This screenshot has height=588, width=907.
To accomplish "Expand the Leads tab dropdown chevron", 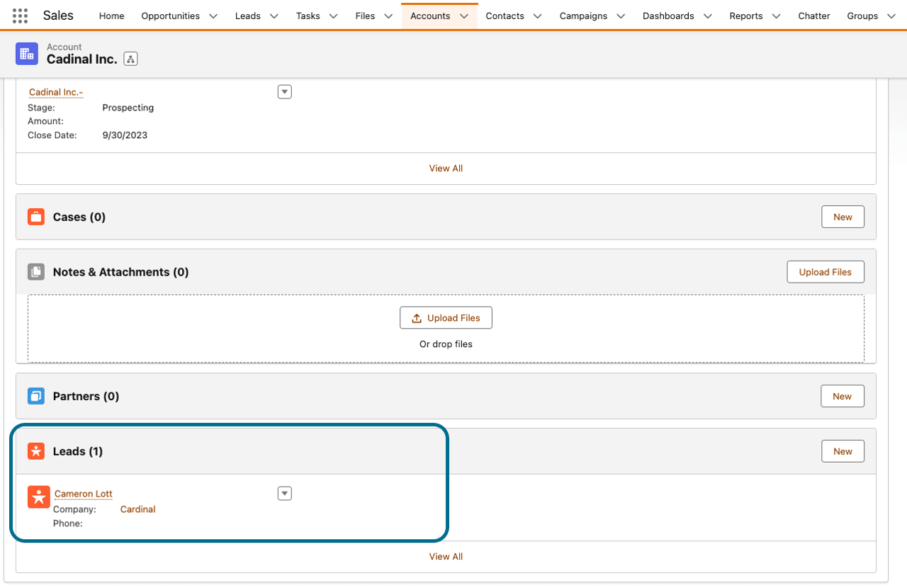I will pyautogui.click(x=274, y=16).
